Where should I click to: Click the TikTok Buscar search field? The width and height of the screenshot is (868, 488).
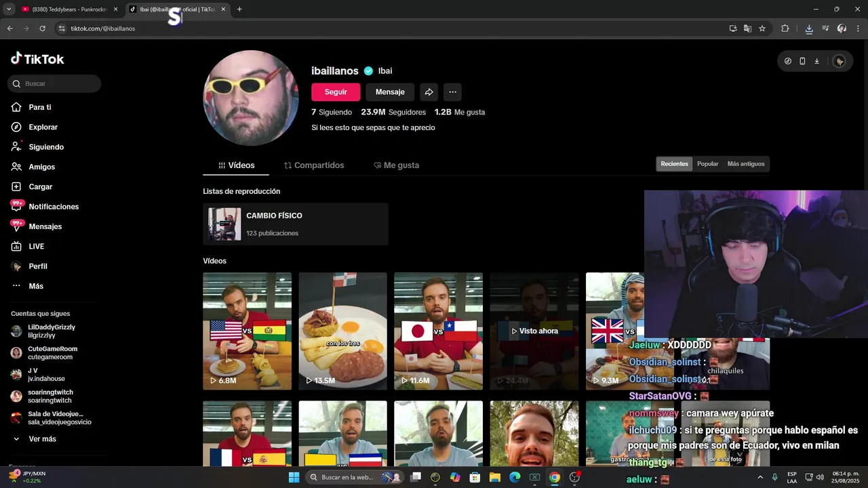point(55,83)
